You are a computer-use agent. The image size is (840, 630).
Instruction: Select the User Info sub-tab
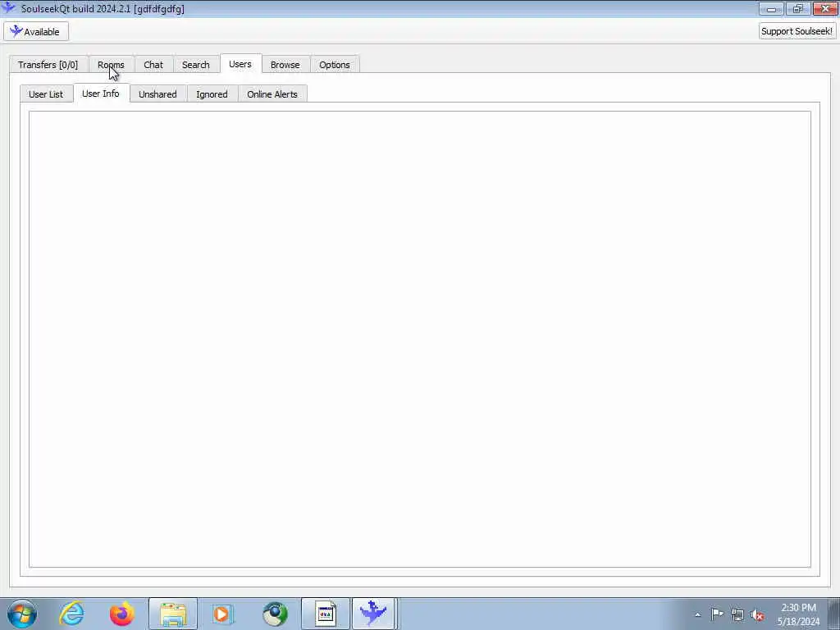pyautogui.click(x=101, y=94)
